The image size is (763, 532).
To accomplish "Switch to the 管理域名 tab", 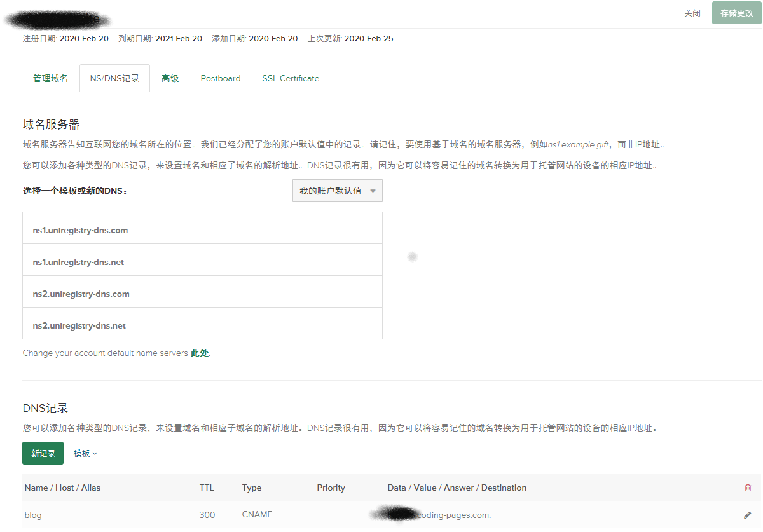I will 50,78.
